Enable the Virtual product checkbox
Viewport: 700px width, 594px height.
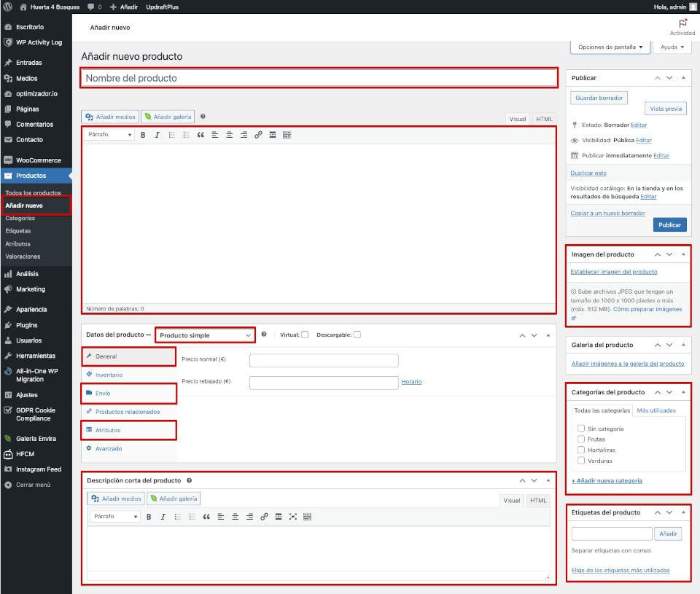305,335
